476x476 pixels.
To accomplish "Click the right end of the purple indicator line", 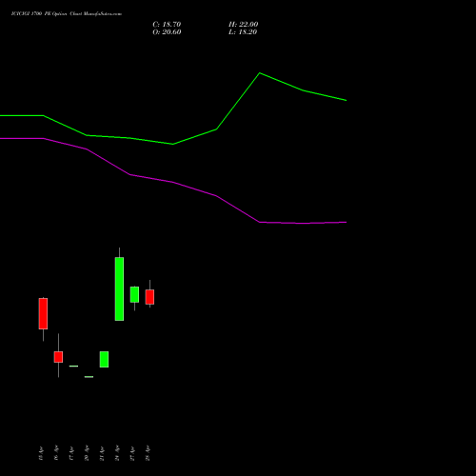I will [x=346, y=222].
